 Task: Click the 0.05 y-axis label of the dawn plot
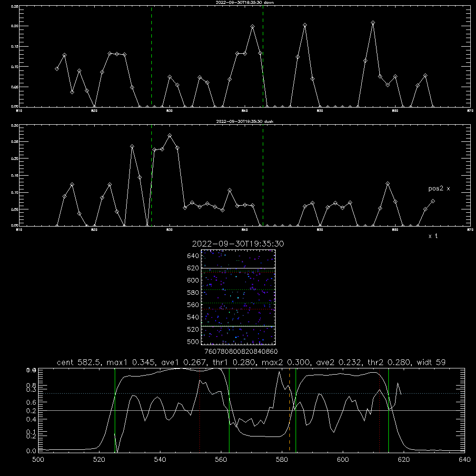point(15,87)
